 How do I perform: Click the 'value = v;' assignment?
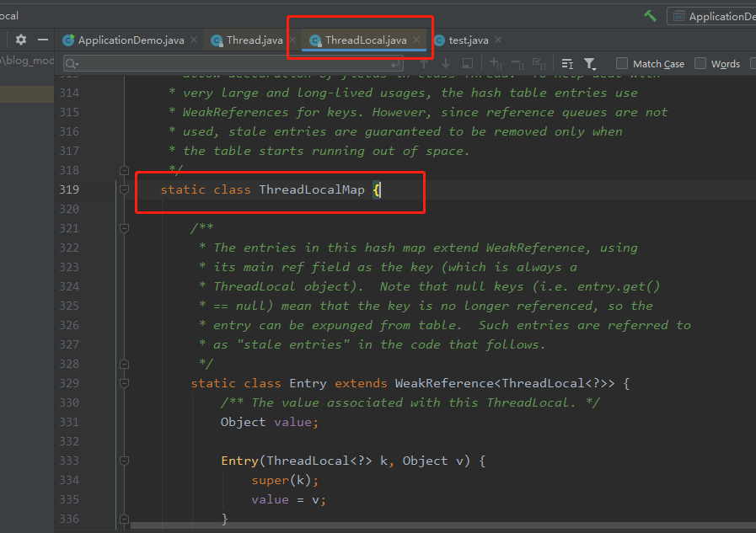pyautogui.click(x=289, y=500)
